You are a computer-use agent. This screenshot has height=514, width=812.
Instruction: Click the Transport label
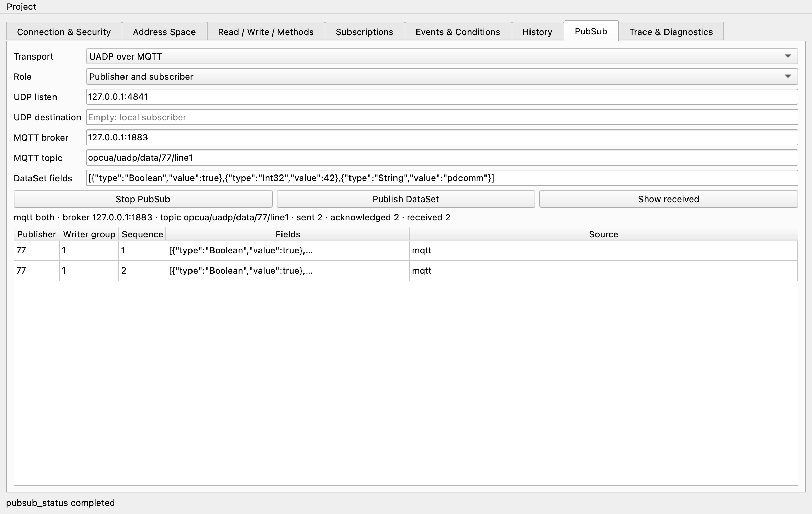[x=33, y=56]
